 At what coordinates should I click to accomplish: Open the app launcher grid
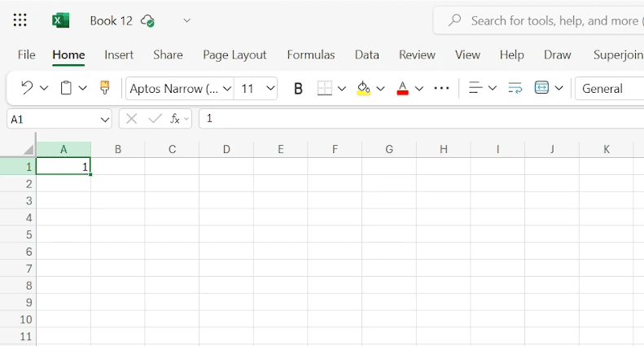(20, 20)
